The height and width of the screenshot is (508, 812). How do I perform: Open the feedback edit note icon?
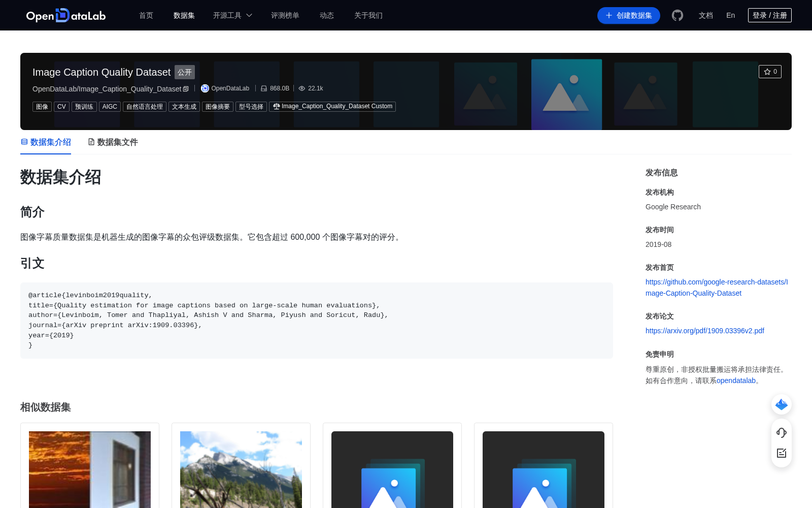782,453
